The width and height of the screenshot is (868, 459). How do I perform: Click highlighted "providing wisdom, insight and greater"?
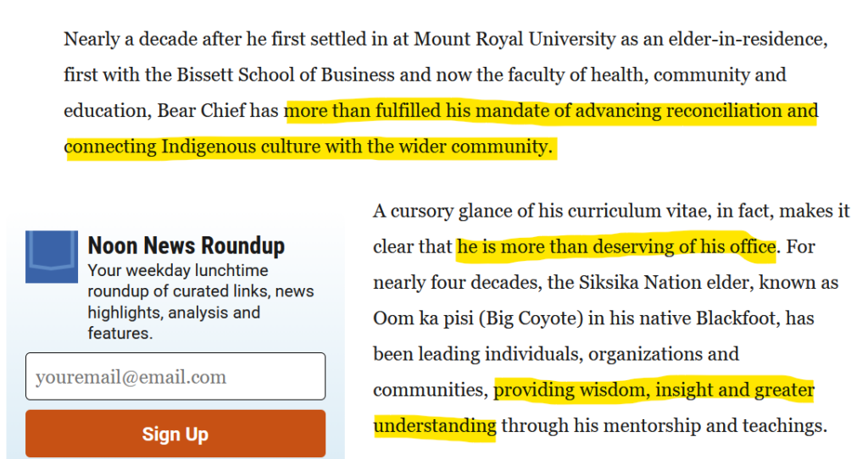click(x=654, y=390)
